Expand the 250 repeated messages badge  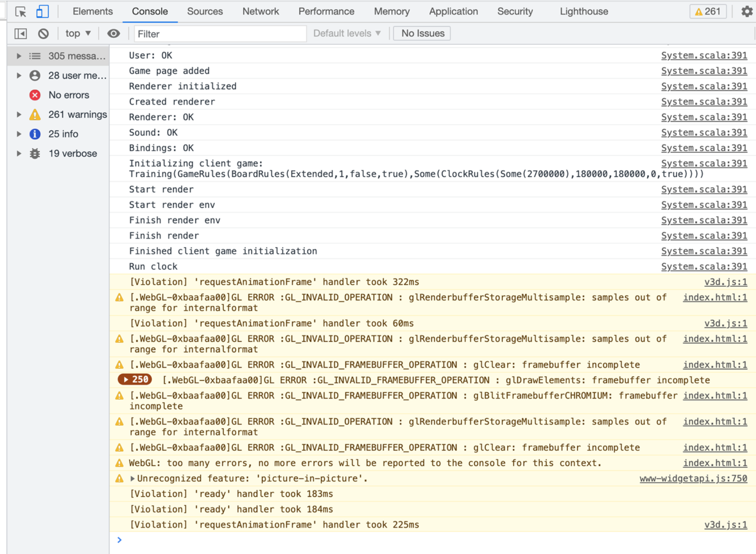tap(135, 379)
